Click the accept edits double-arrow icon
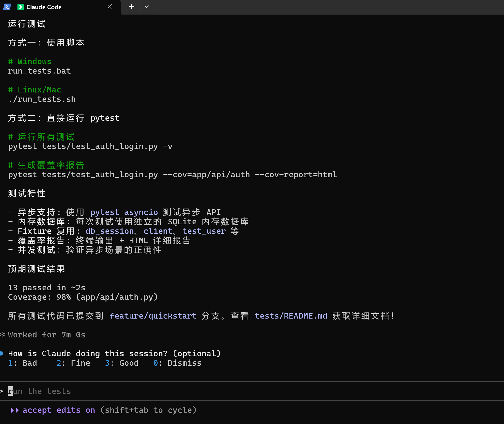 coord(15,410)
